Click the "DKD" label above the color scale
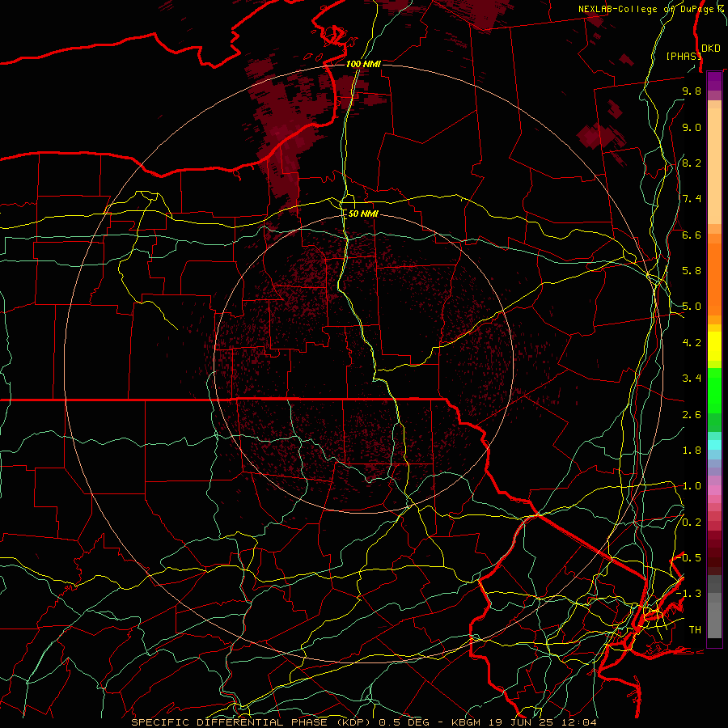This screenshot has width=728, height=728. coord(711,49)
